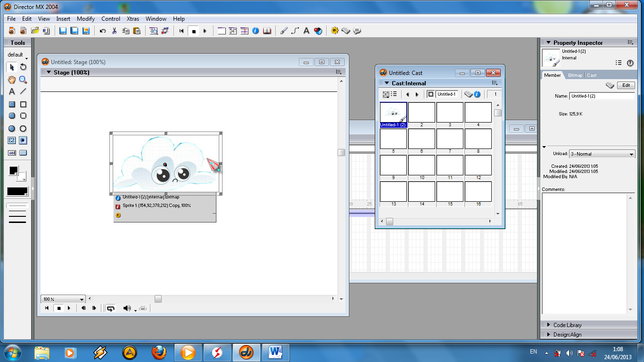Select the Hand tool in Tools palette
The height and width of the screenshot is (362, 644).
[x=12, y=80]
